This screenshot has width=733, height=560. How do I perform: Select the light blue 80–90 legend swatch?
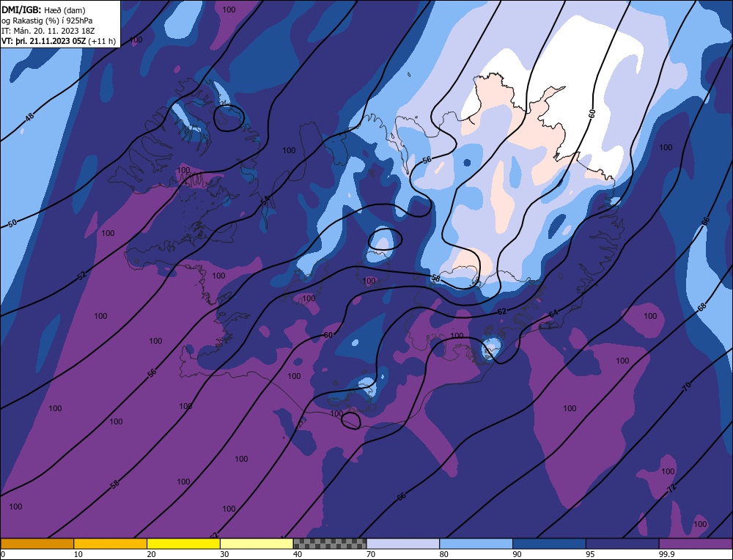tap(476, 543)
